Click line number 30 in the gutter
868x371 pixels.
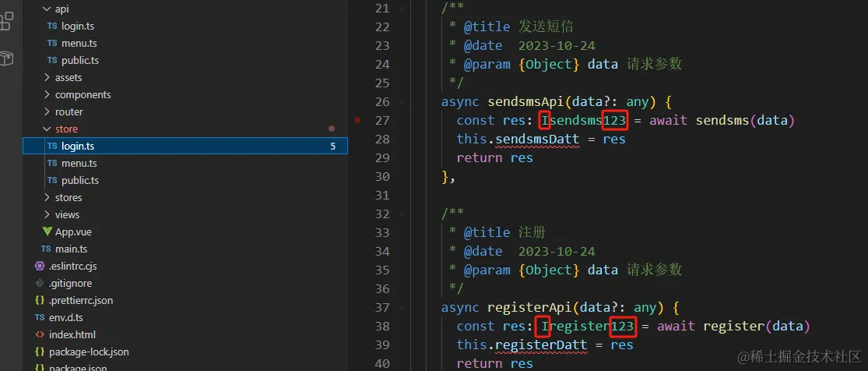pyautogui.click(x=382, y=176)
